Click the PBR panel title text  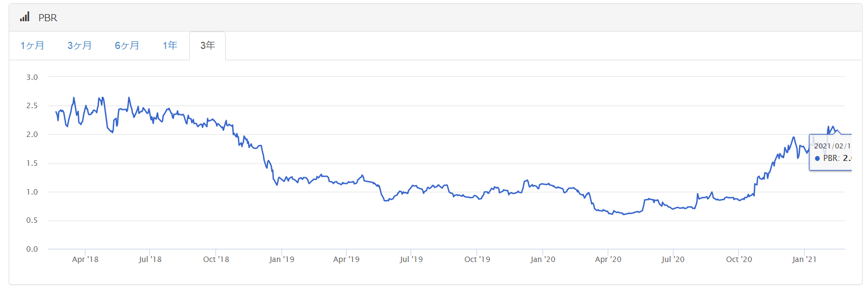click(x=48, y=18)
